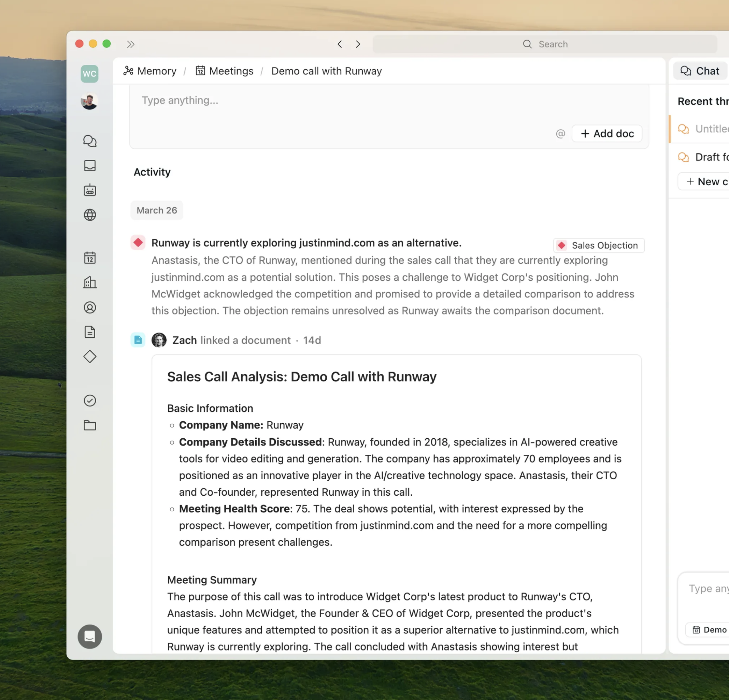Open the chat bubbles sidebar icon
Viewport: 729px width, 700px height.
tap(90, 141)
